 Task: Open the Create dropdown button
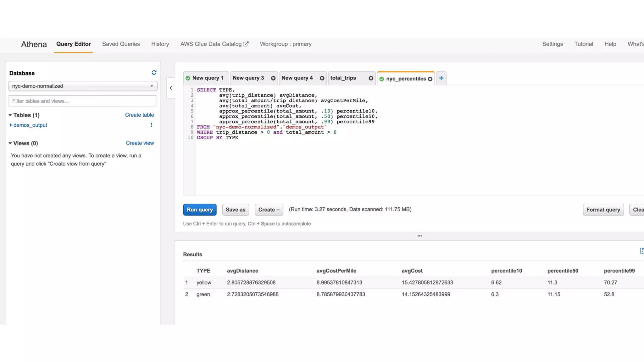[269, 210]
